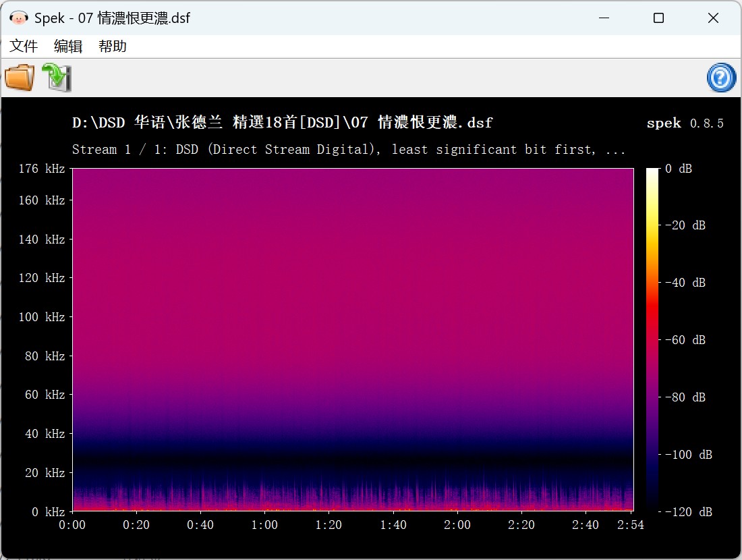Click the 0:00 time axis label
This screenshot has width=742, height=560.
pos(72,525)
